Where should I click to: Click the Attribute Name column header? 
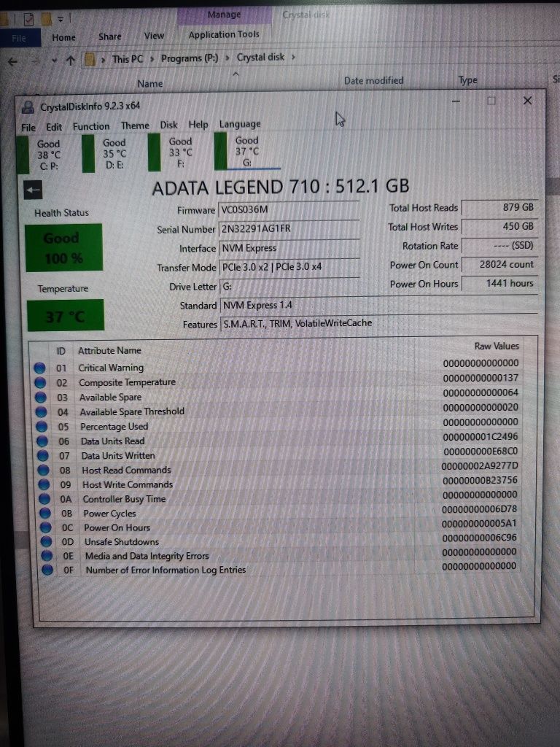(x=109, y=351)
